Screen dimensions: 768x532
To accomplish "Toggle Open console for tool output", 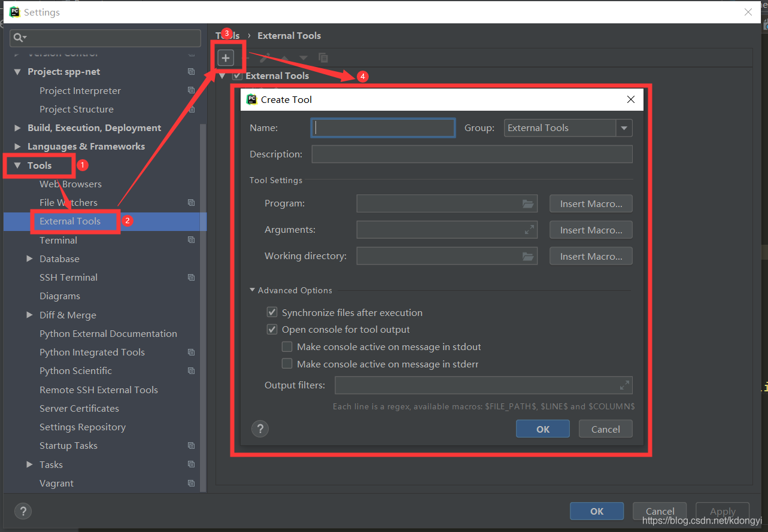I will (272, 330).
